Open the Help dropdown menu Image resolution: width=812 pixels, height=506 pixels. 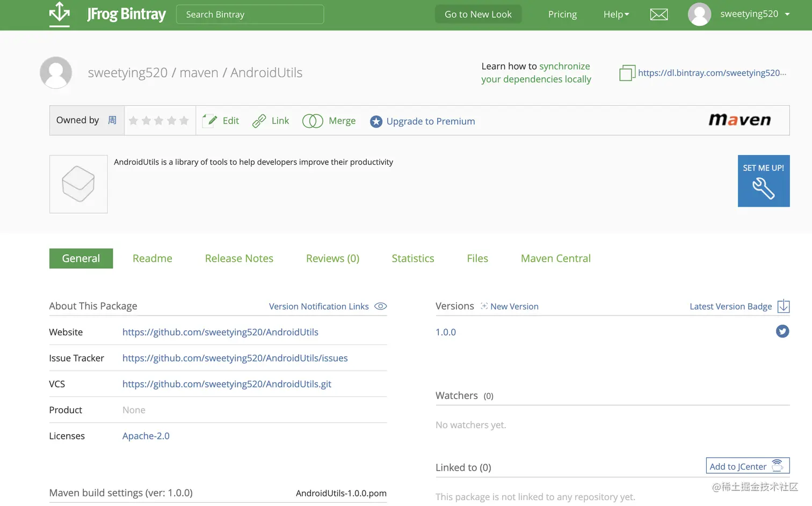(616, 14)
